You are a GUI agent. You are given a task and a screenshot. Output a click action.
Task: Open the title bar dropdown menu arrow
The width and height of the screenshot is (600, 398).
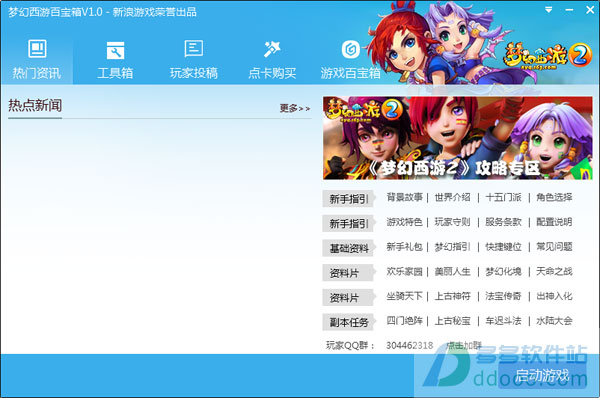click(549, 10)
